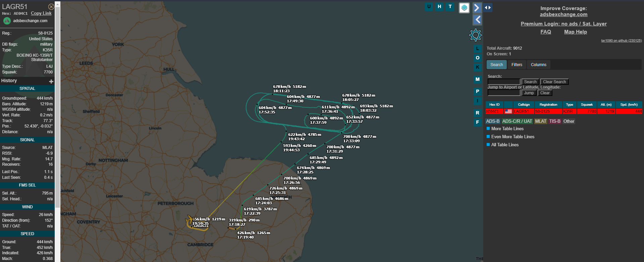Focus the Search text field

504,82
